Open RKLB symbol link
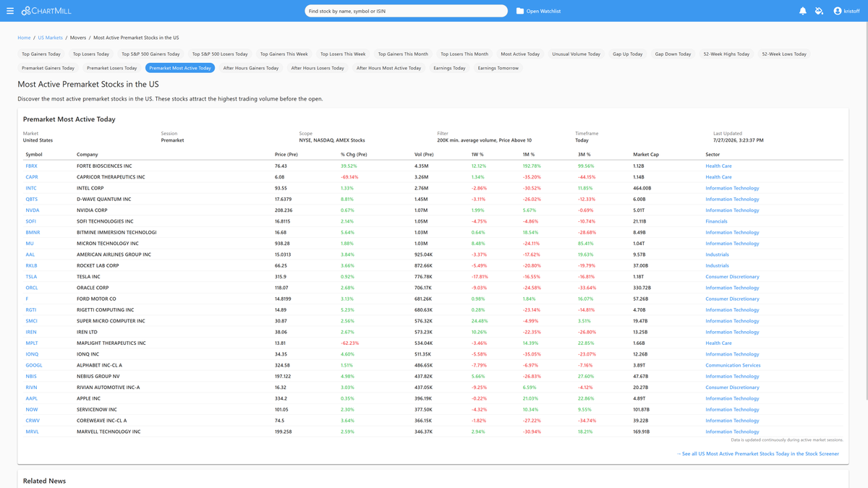The width and height of the screenshot is (868, 488). coord(32,265)
